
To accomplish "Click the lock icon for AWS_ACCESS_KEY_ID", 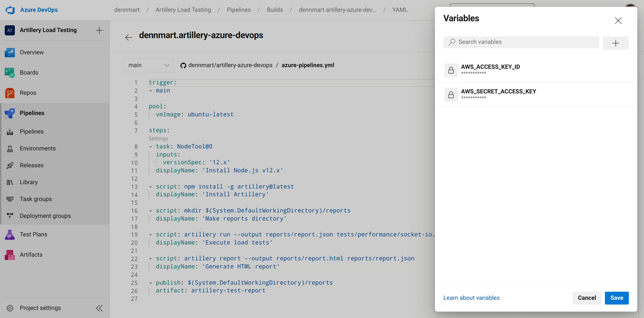I will pos(451,70).
